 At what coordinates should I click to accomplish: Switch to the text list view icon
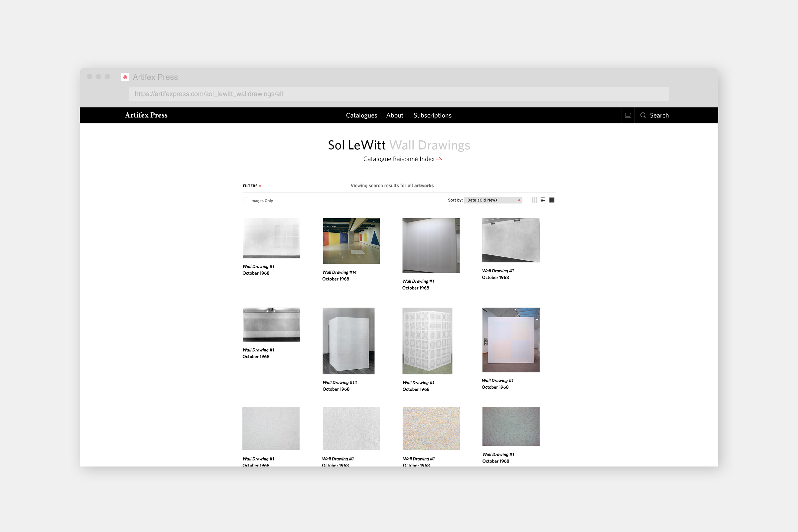pos(543,200)
